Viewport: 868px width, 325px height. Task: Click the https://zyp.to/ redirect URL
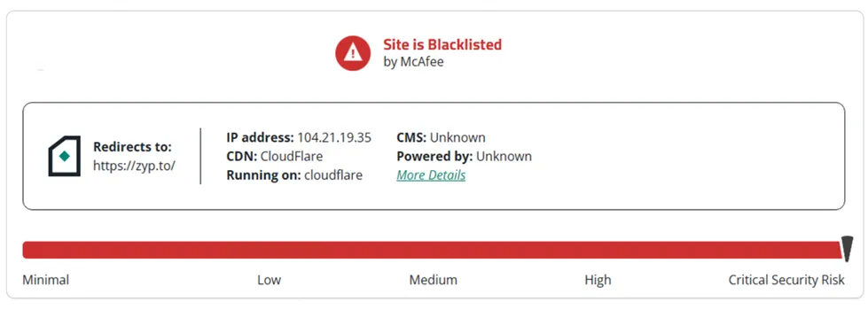[134, 166]
